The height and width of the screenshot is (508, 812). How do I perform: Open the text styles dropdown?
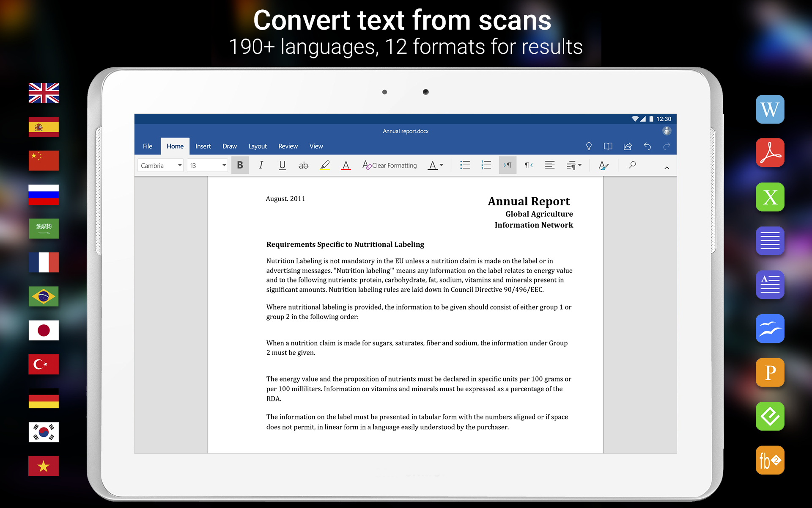point(435,165)
